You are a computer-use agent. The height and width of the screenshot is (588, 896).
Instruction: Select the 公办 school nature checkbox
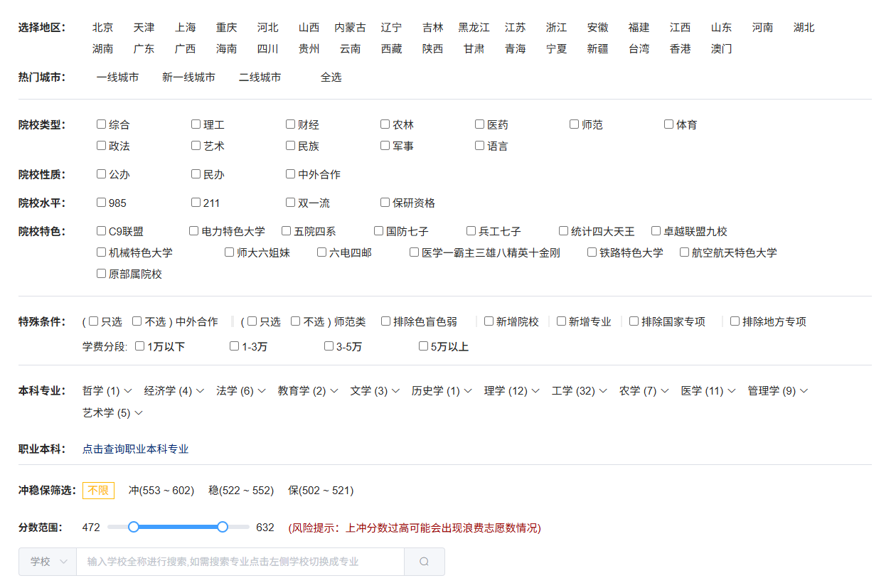coord(101,174)
